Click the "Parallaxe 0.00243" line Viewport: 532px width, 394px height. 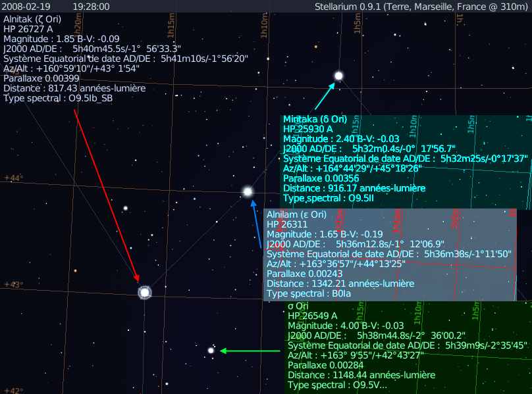[304, 274]
